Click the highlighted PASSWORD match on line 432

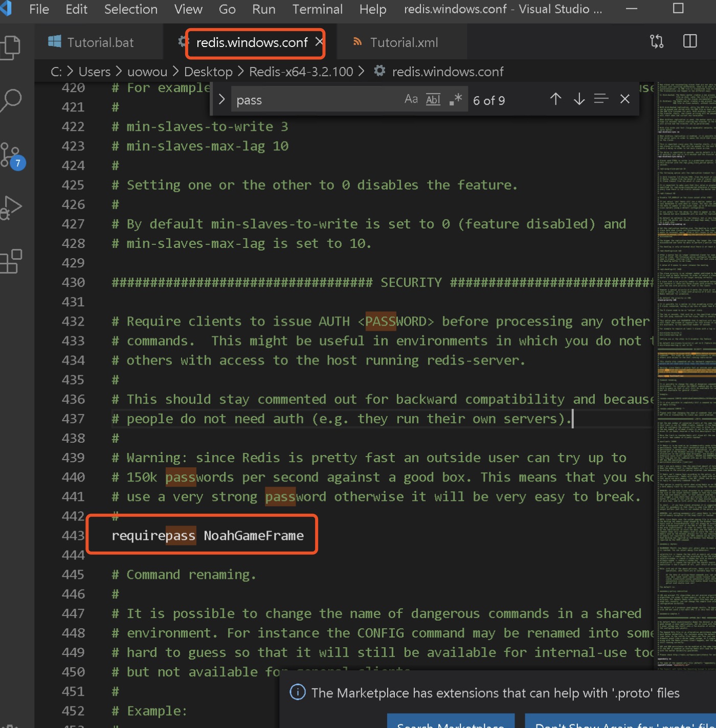pos(381,321)
